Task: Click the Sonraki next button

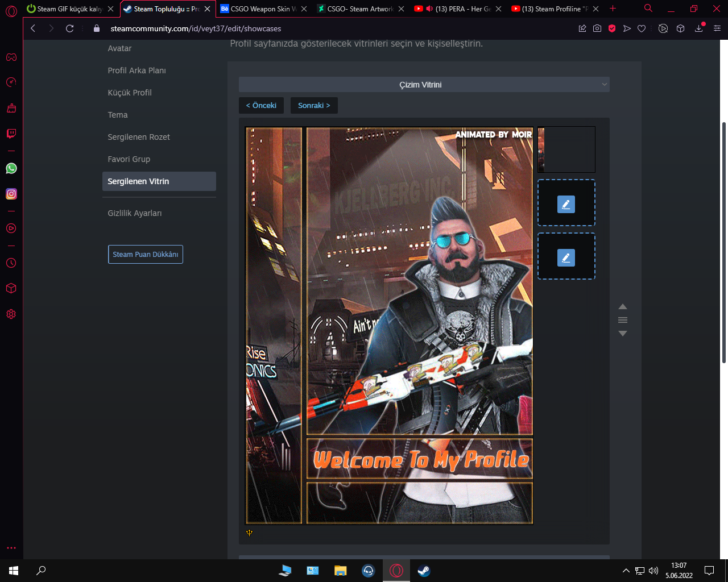Action: [314, 105]
